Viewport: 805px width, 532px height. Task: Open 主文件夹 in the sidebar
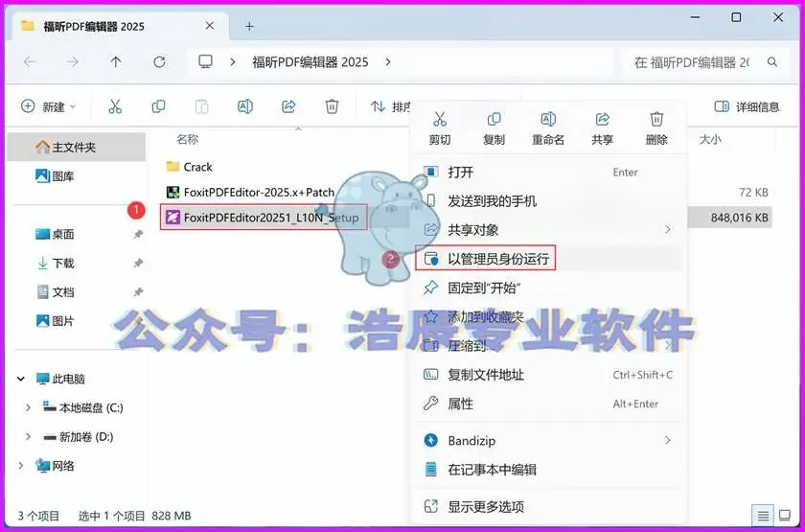pyautogui.click(x=77, y=148)
